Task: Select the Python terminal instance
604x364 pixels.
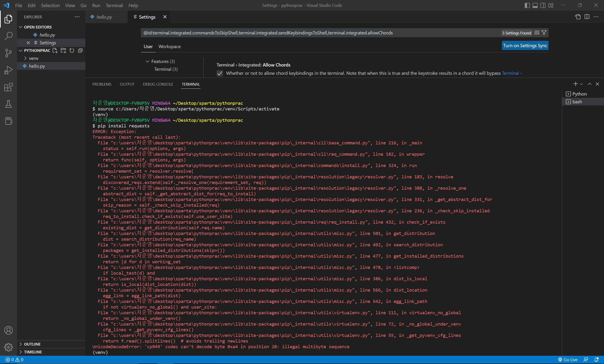Action: tap(583, 94)
